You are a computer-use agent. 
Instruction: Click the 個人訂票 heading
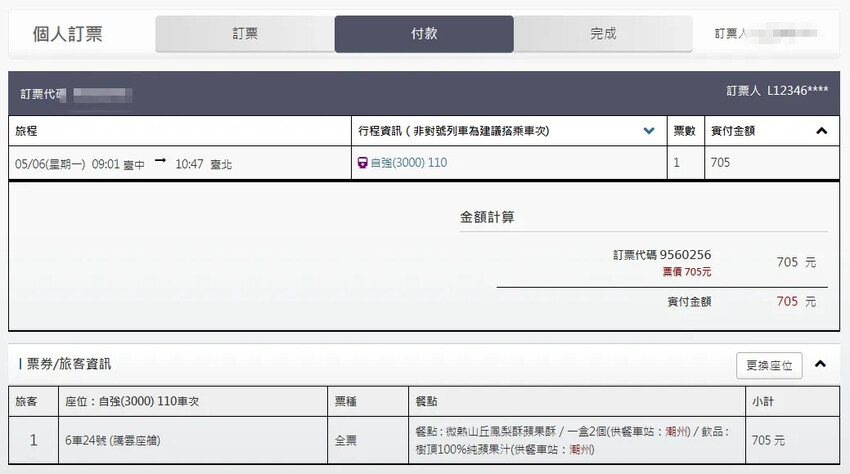coord(67,34)
